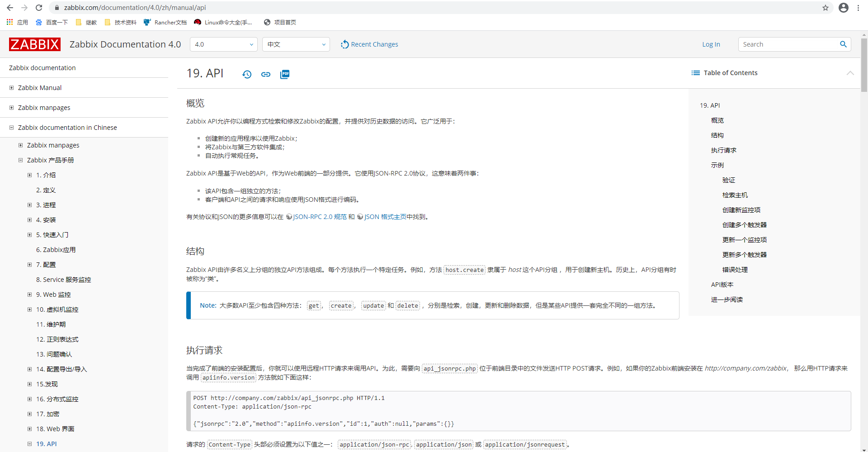Open the page revision history clock icon
The height and width of the screenshot is (452, 868).
pos(247,74)
